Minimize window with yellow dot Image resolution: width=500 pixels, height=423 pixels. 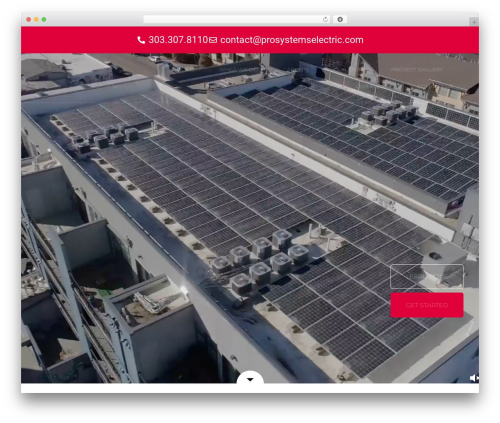[x=36, y=19]
